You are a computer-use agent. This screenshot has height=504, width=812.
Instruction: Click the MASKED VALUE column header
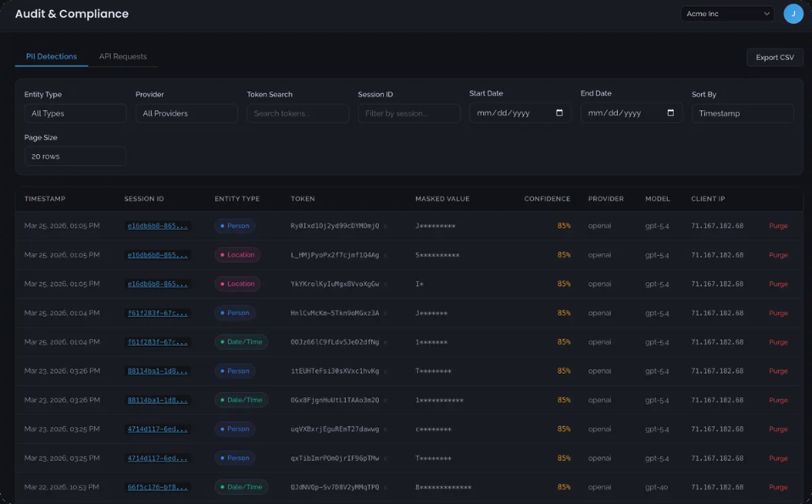tap(442, 199)
